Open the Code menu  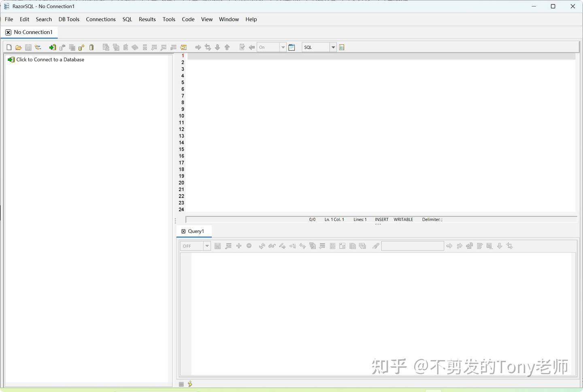point(188,19)
